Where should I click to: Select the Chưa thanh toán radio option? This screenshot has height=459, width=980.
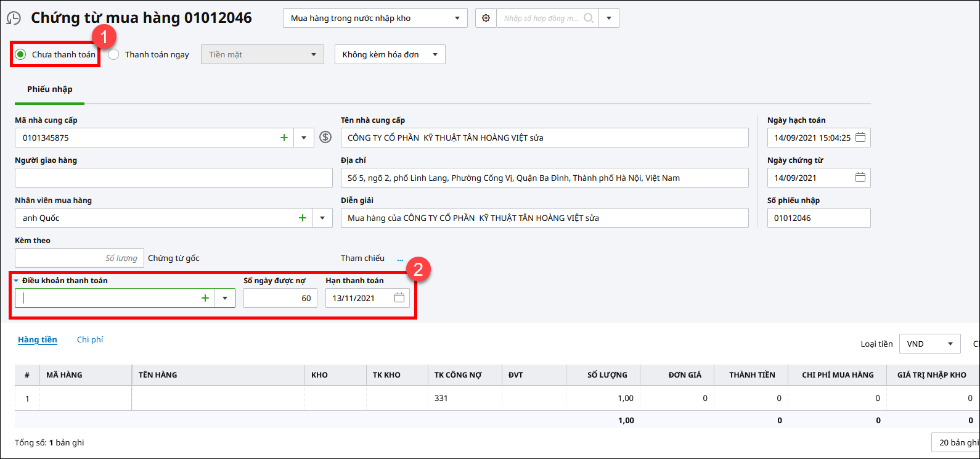pyautogui.click(x=21, y=54)
